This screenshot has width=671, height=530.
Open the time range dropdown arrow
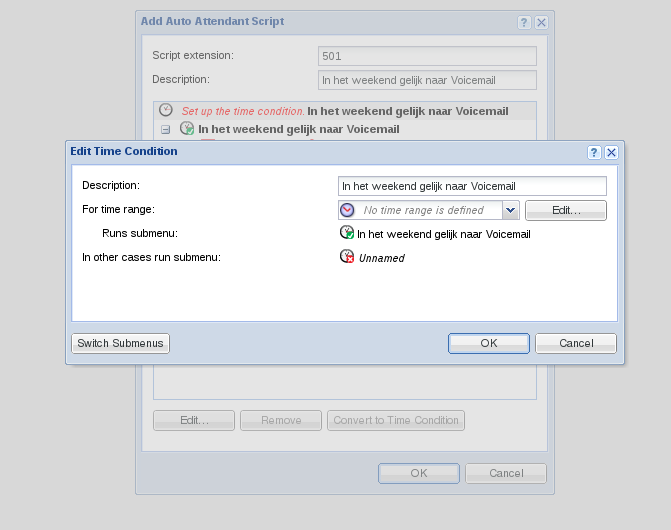point(510,210)
